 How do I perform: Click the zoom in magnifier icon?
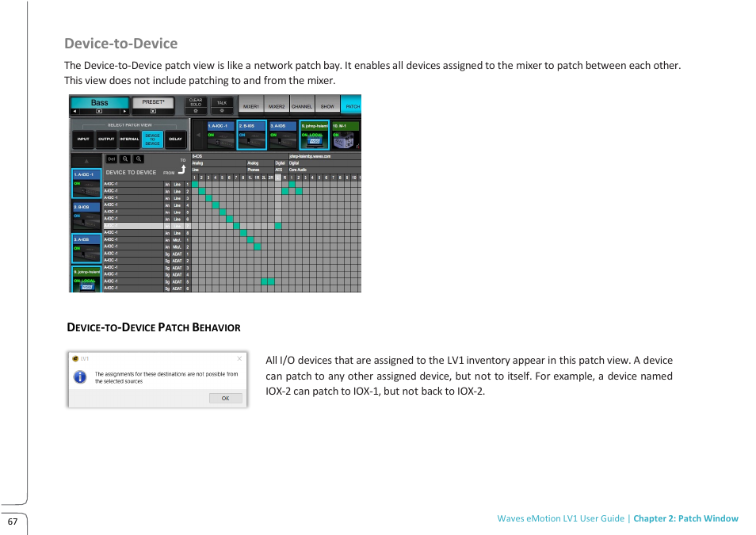point(139,159)
